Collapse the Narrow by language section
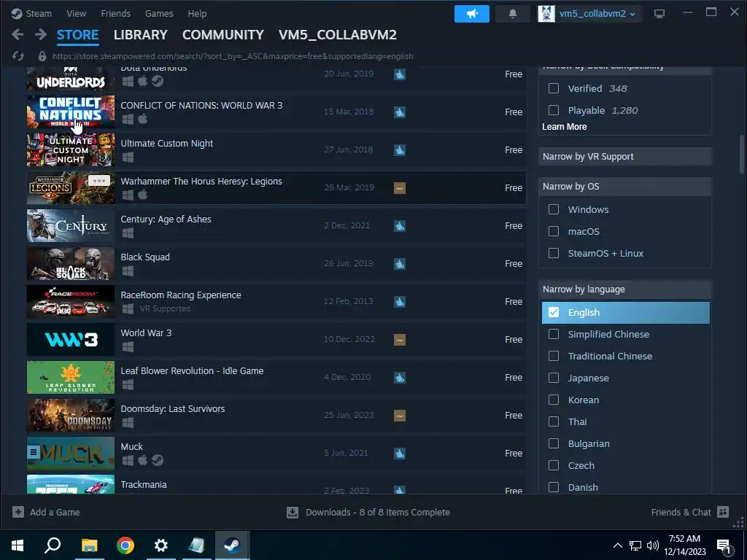Image resolution: width=747 pixels, height=560 pixels. [x=625, y=289]
